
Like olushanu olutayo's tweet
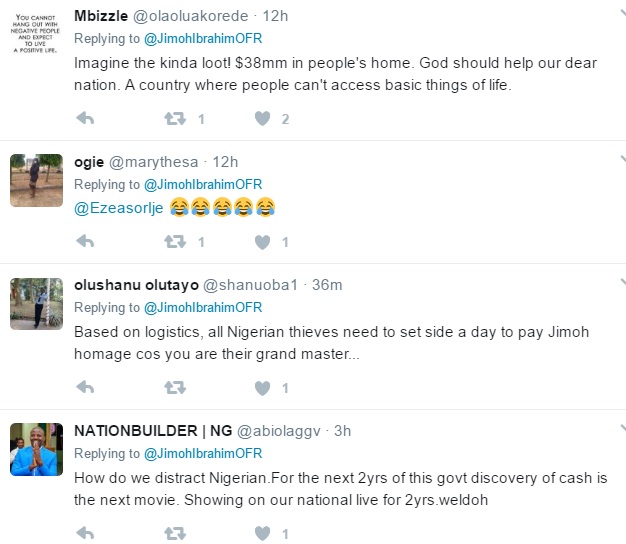pyautogui.click(x=263, y=388)
